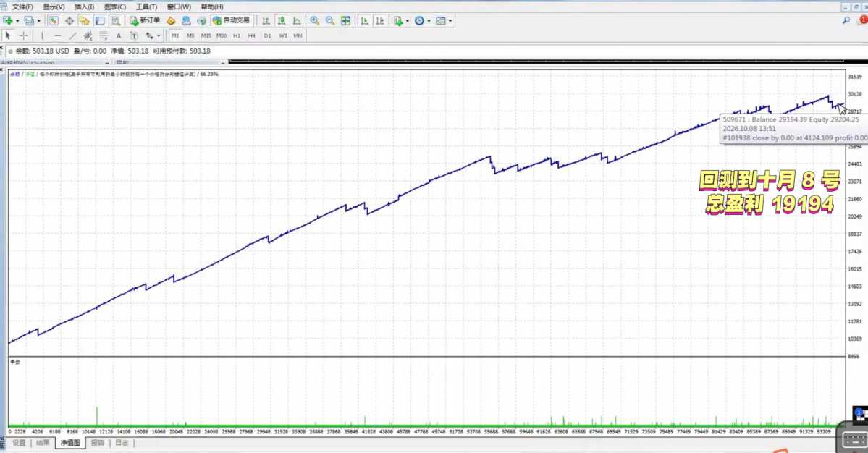Switch chart to candlesticks icon
This screenshot has width=868, height=453.
coord(281,20)
